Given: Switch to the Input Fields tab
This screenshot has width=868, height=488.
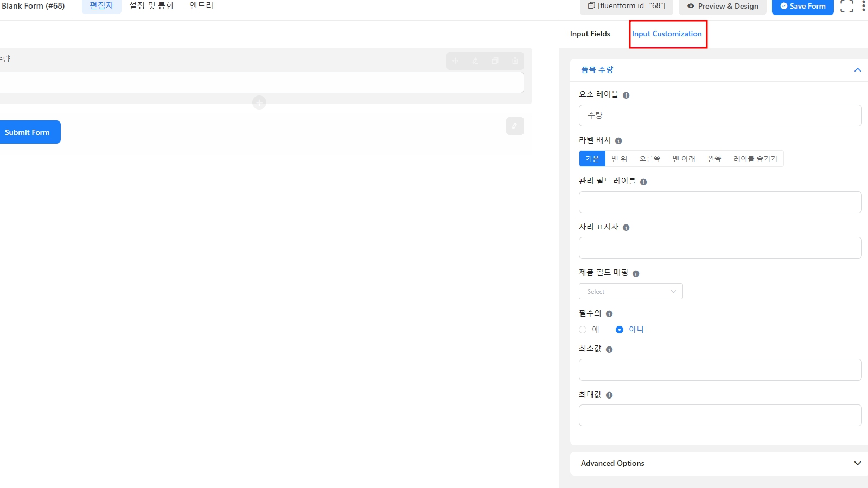Looking at the screenshot, I should coord(590,34).
